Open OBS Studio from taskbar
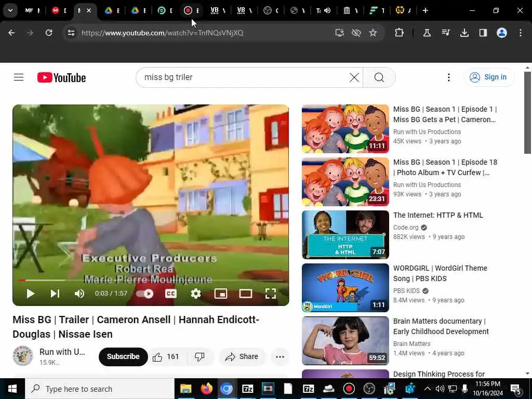Image resolution: width=532 pixels, height=399 pixels. [x=369, y=389]
